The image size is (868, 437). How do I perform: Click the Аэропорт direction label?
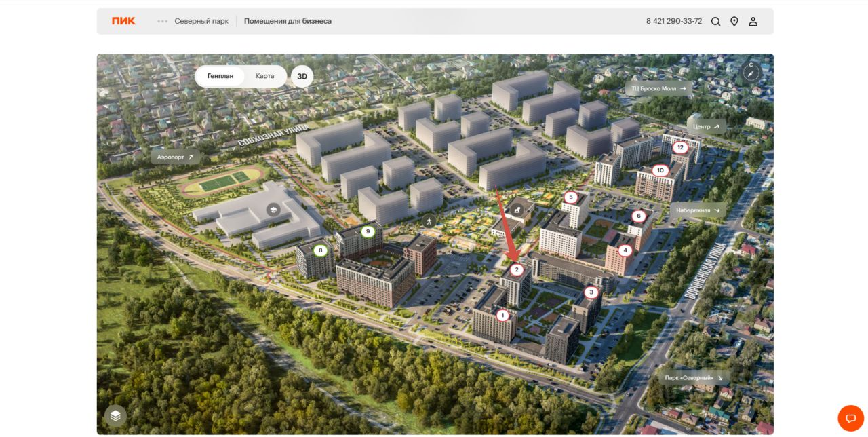point(175,157)
